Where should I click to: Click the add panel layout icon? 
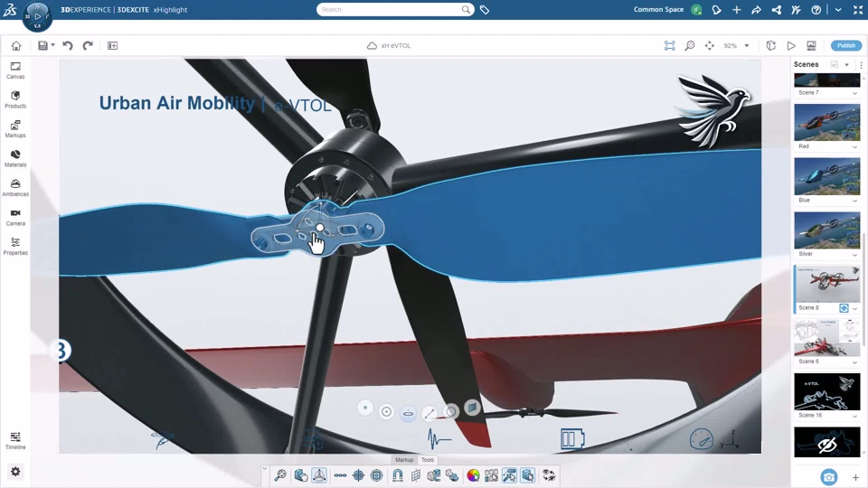tap(112, 45)
